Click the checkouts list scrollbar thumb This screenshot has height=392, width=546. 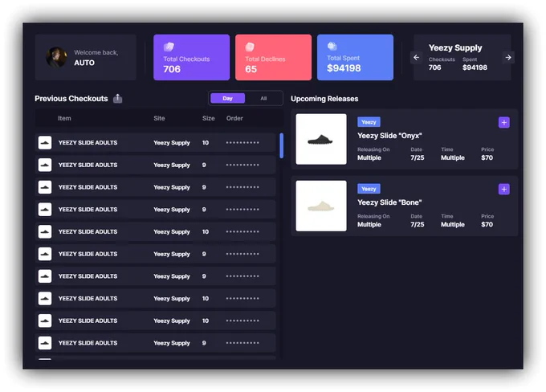281,145
